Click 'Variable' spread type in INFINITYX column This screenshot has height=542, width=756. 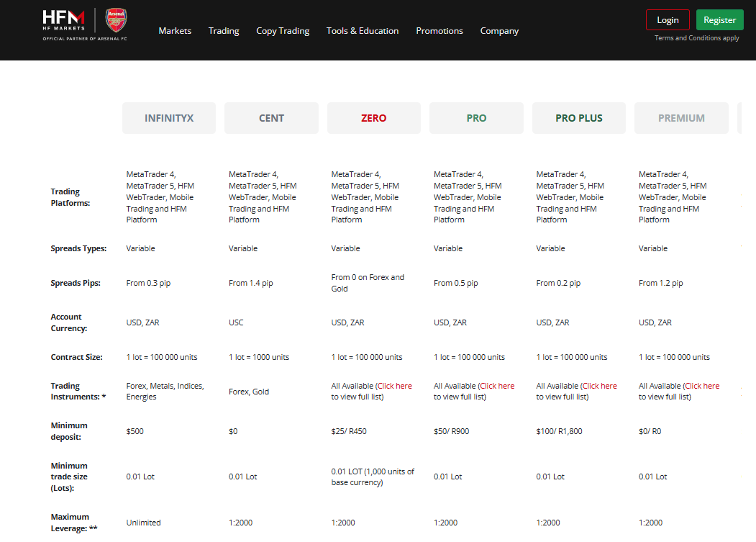pyautogui.click(x=141, y=248)
